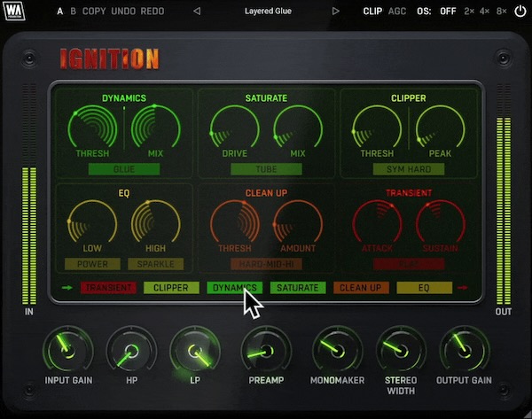Click the SATURATE chain order block
The image size is (532, 419).
tap(298, 288)
